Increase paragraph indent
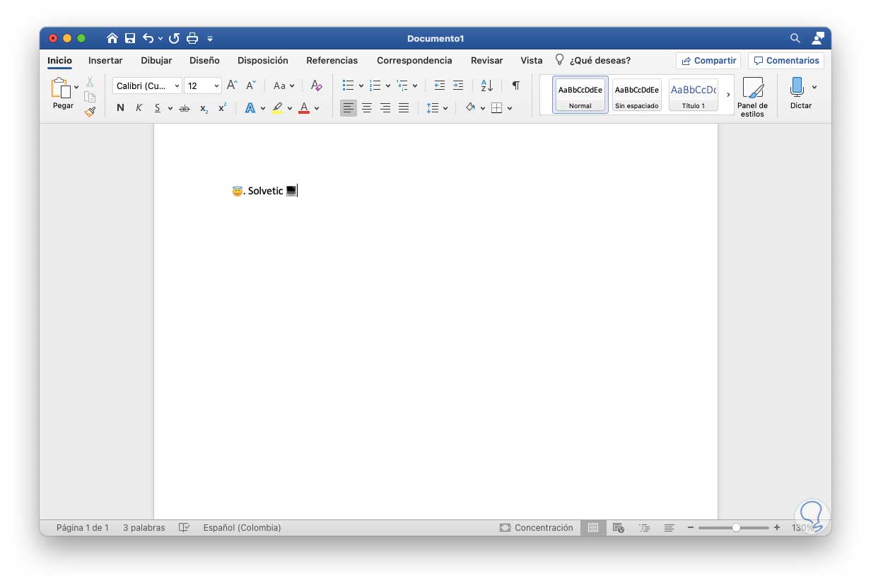 click(x=458, y=86)
